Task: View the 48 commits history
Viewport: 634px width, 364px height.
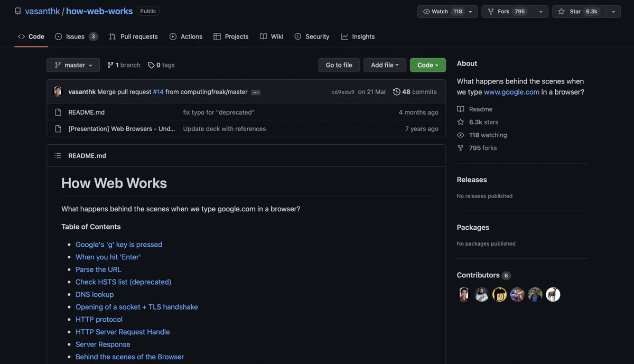Action: click(415, 92)
